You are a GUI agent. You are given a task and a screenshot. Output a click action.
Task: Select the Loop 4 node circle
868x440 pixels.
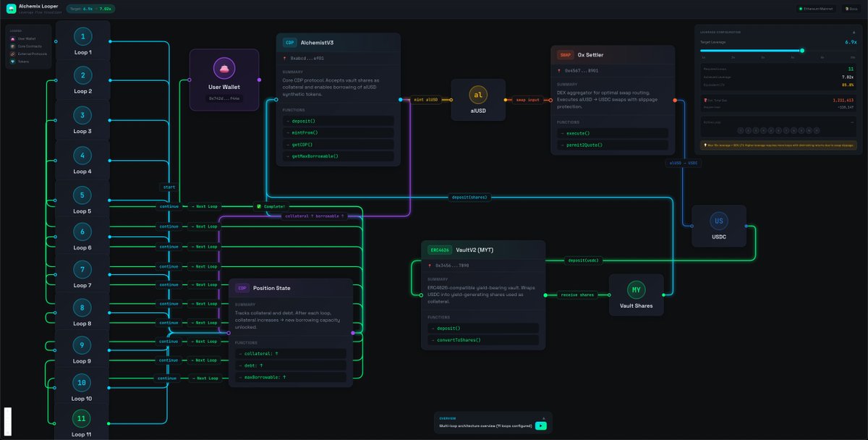82,156
